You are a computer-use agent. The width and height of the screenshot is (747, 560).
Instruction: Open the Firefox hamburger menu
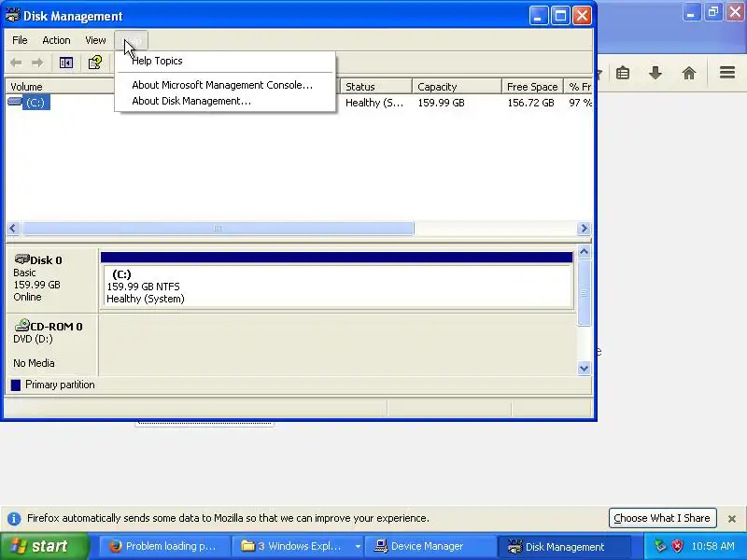pos(727,73)
